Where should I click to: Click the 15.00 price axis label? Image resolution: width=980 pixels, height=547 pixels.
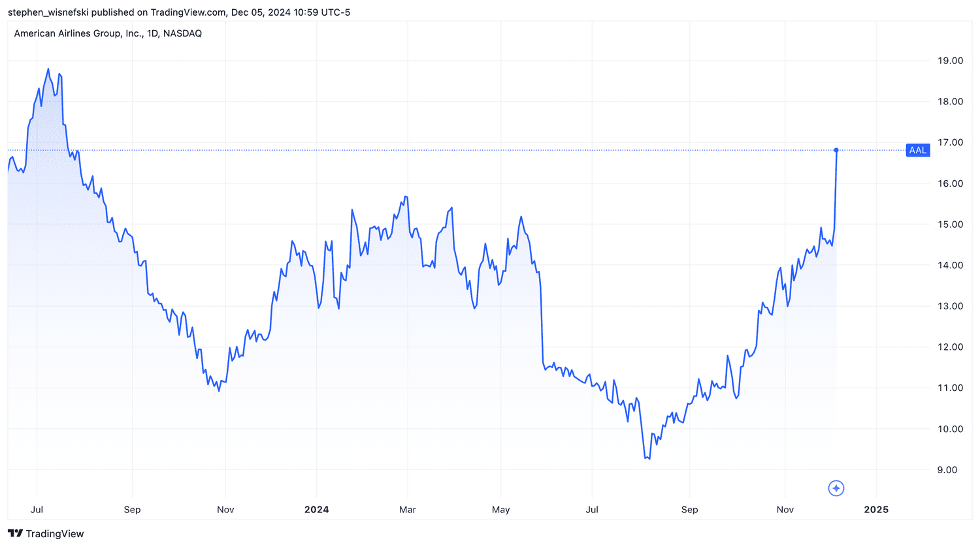951,224
